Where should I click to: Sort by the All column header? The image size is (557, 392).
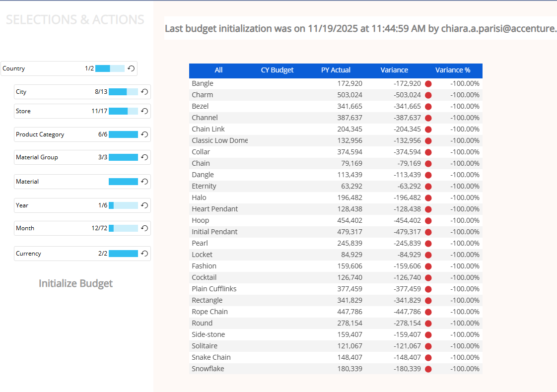click(218, 70)
